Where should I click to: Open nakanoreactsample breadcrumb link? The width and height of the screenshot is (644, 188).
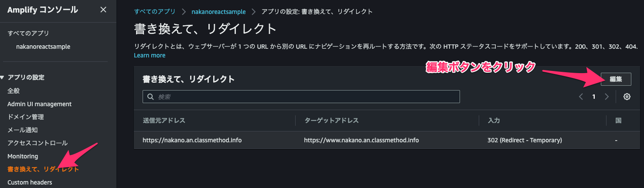point(218,12)
